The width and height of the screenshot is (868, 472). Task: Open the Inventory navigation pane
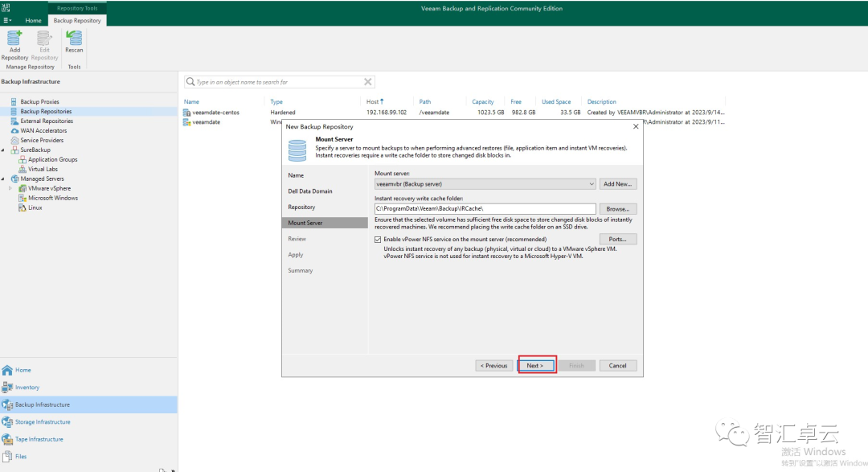coord(88,388)
